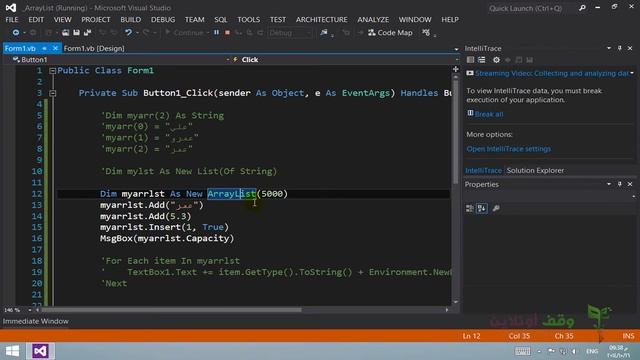Click the Categorized icon in Properties panel
This screenshot has height=360, width=640.
[470, 209]
